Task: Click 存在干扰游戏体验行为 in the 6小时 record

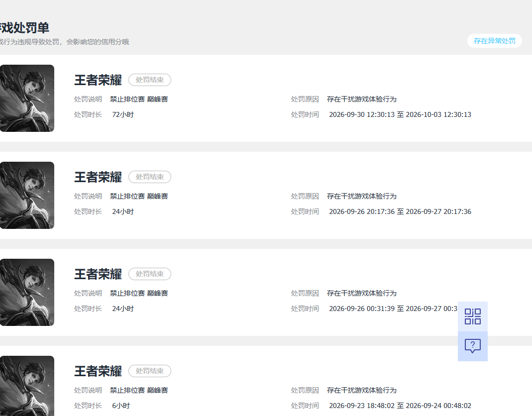Action: [x=362, y=390]
